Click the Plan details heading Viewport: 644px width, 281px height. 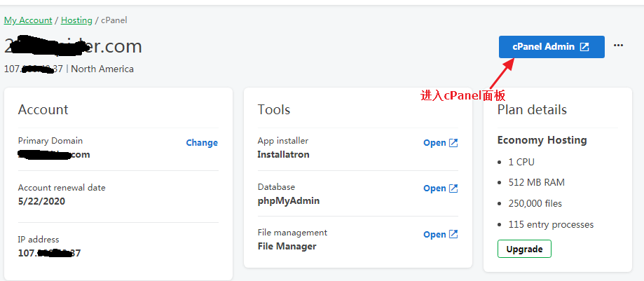pos(532,109)
